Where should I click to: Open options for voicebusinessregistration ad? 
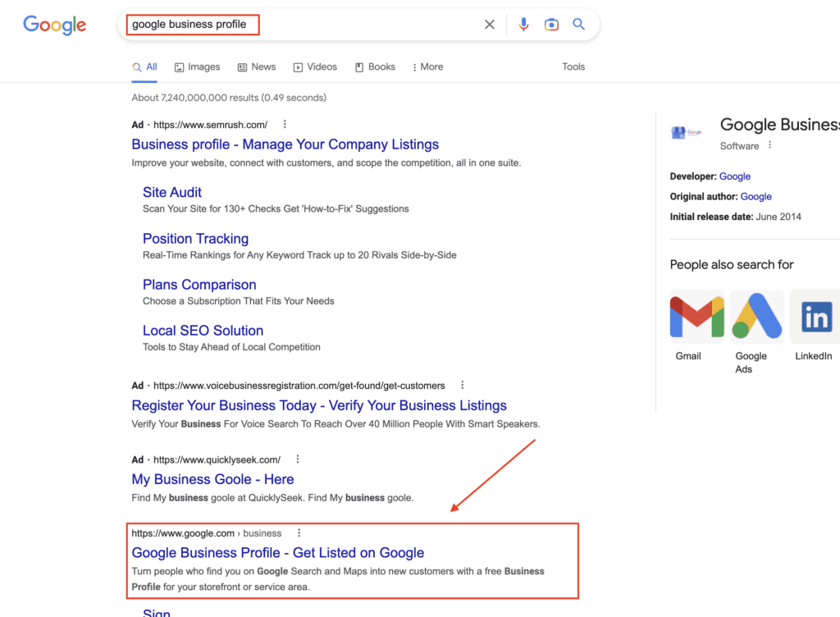[463, 385]
